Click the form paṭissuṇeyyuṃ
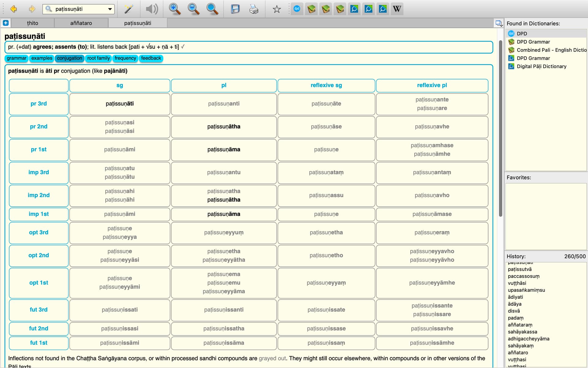This screenshot has width=588, height=368. click(x=224, y=232)
